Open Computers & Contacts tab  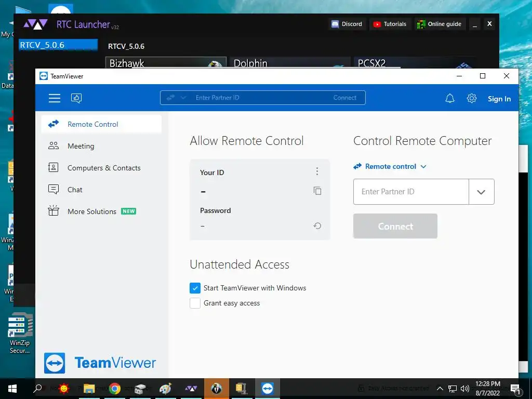(101, 168)
